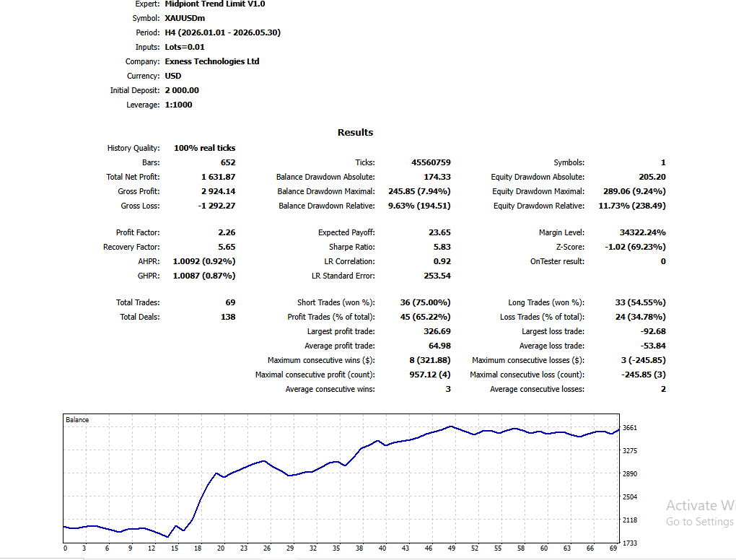Click Largest loss trade value -92.68
736x560 pixels.
[x=654, y=331]
